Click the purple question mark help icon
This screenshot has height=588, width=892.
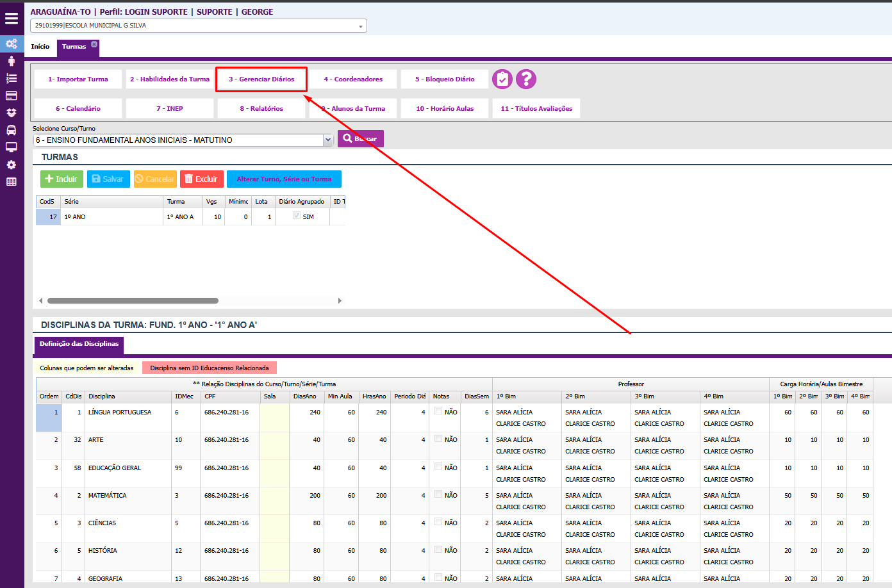526,79
